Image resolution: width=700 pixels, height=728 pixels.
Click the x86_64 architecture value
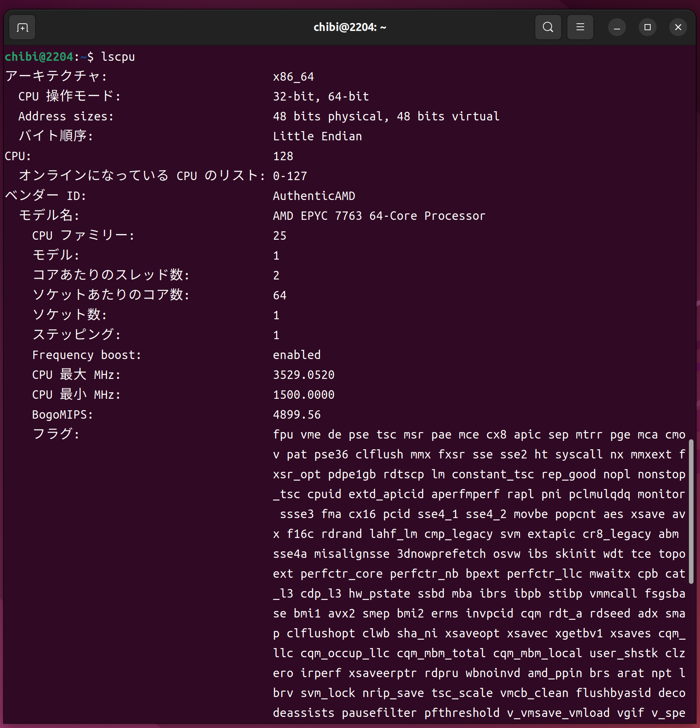(x=293, y=77)
